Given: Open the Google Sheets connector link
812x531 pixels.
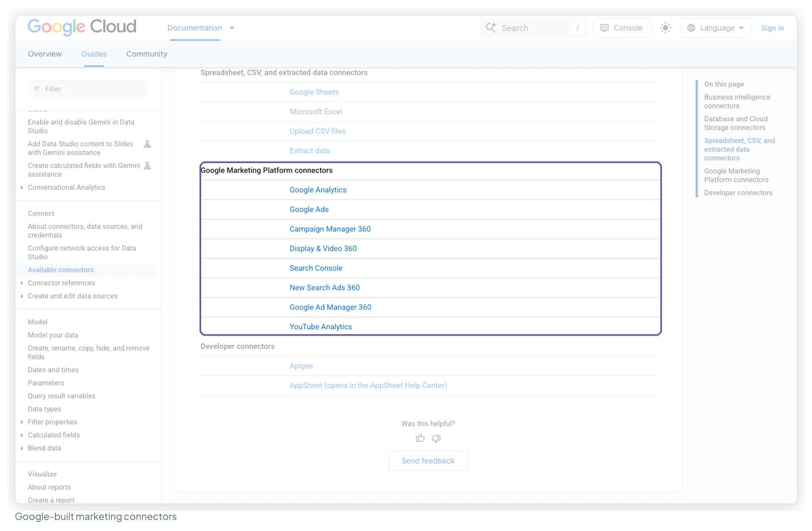Looking at the screenshot, I should point(314,92).
